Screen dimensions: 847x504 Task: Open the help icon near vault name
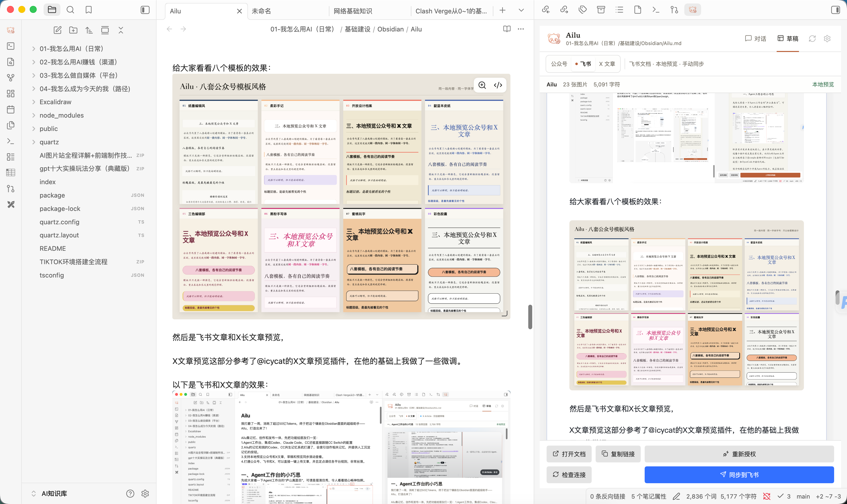[130, 493]
